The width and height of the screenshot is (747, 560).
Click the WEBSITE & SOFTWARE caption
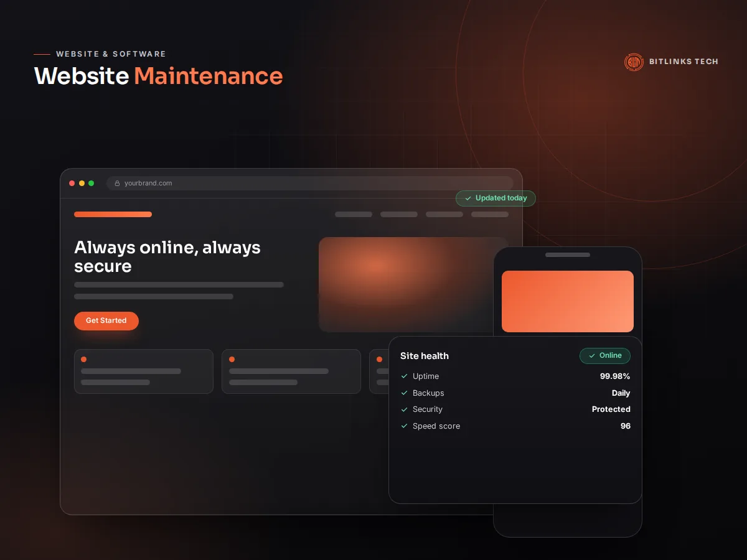[x=111, y=54]
